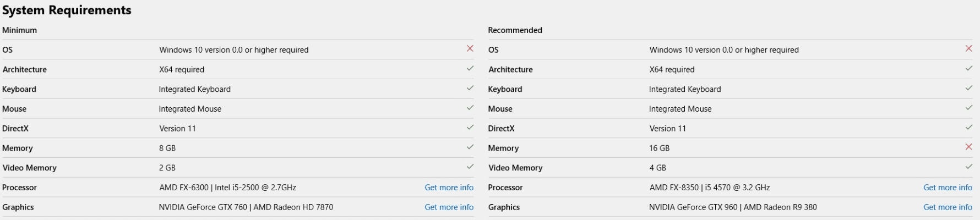Open Get more info for Recommended Graphics
Viewport: 980px width, 220px height.
coord(948,207)
